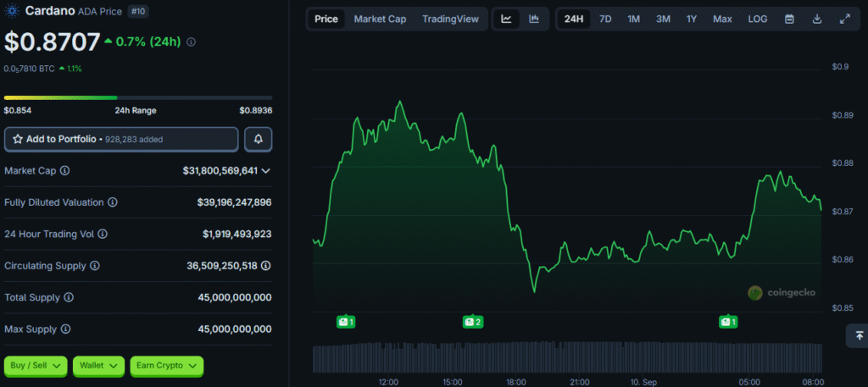Viewport: 868px width, 387px height.
Task: Click the $31,800,569,641 market cap value
Action: [x=220, y=171]
